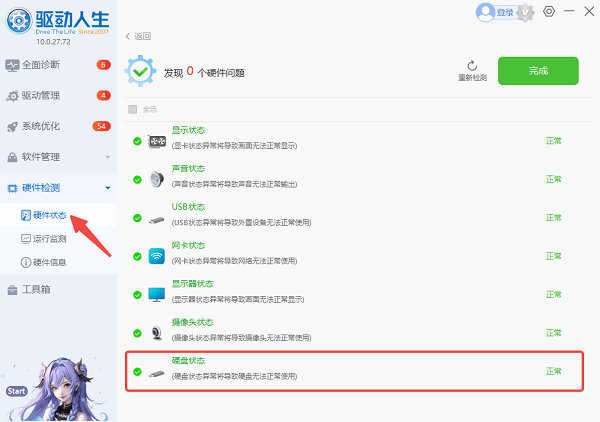This screenshot has height=422, width=600.
Task: Click the speaker icon for 声音状态
Action: coord(157,179)
